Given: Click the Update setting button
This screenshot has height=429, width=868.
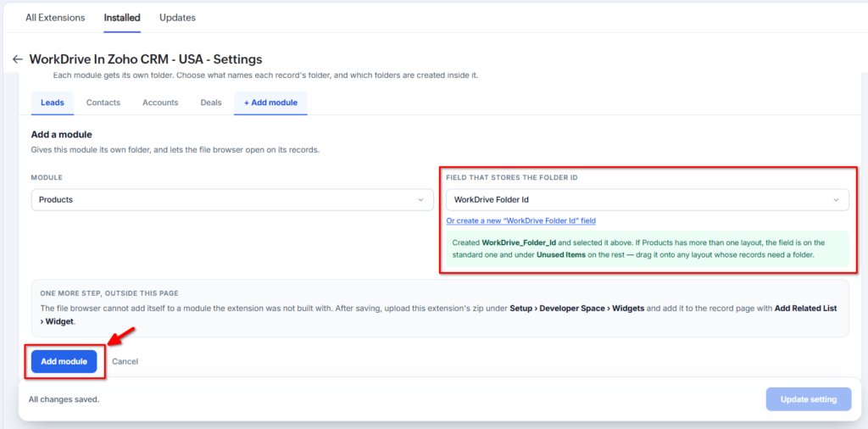Looking at the screenshot, I should (809, 399).
